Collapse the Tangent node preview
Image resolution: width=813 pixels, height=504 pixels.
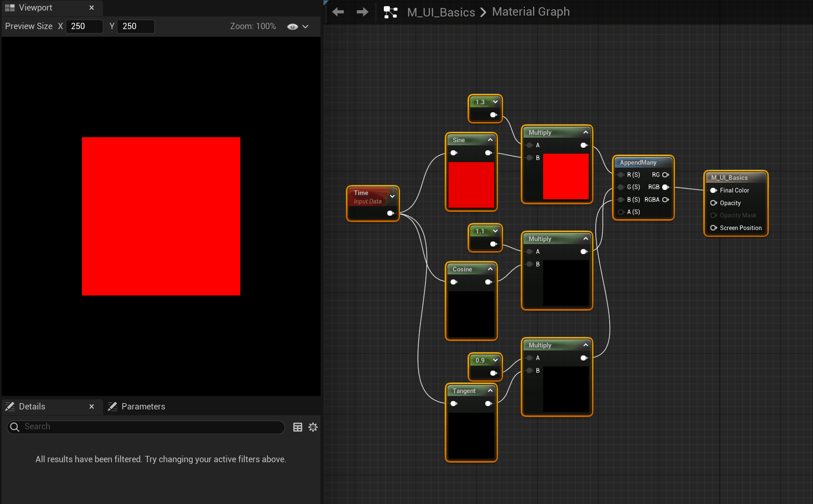490,390
